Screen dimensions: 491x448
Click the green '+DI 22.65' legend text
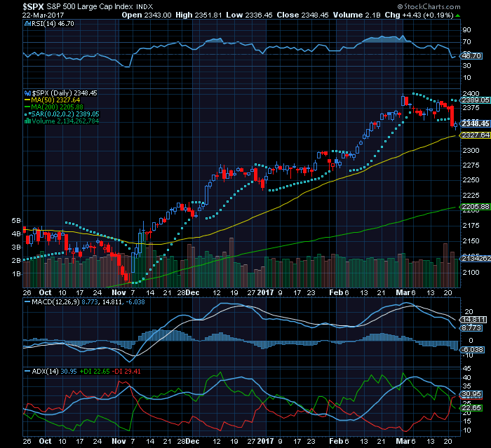pos(95,372)
